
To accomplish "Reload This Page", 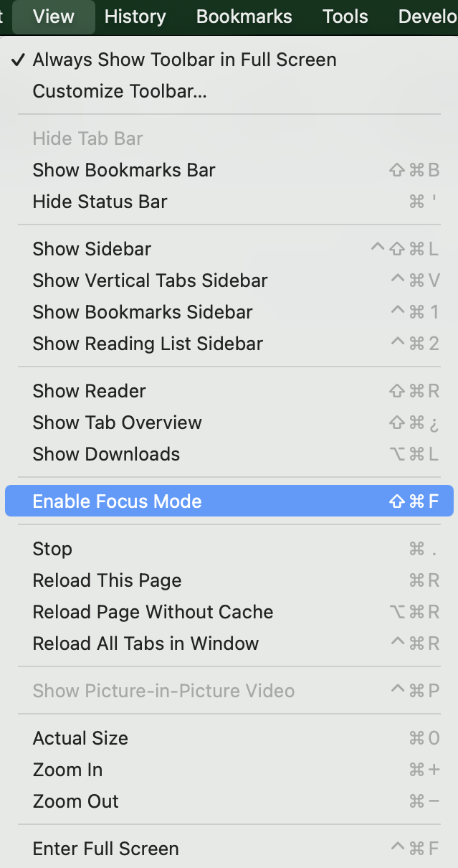I will pyautogui.click(x=107, y=580).
